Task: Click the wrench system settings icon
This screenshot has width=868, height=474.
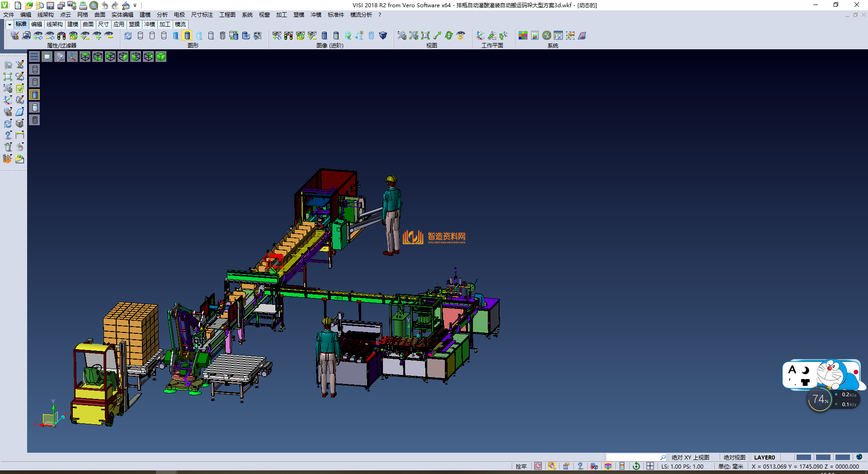Action: pyautogui.click(x=547, y=36)
